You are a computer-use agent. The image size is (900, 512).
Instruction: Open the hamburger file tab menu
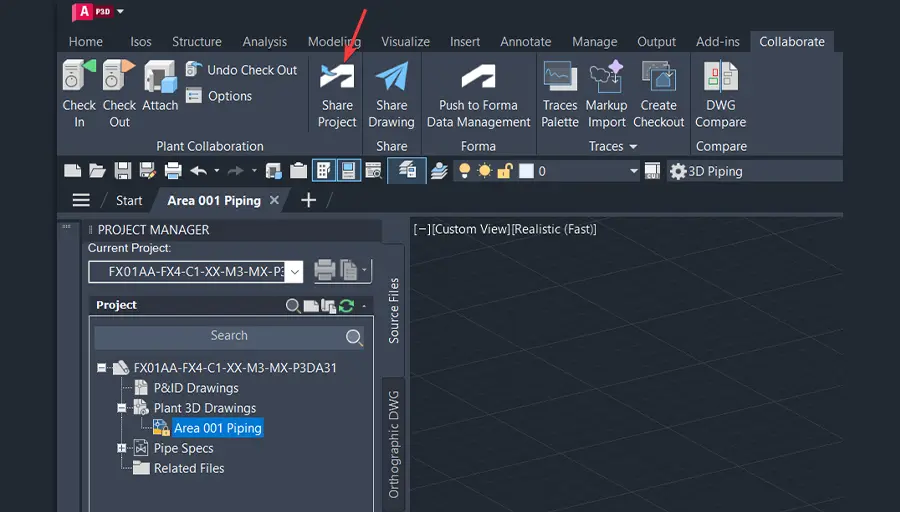81,200
